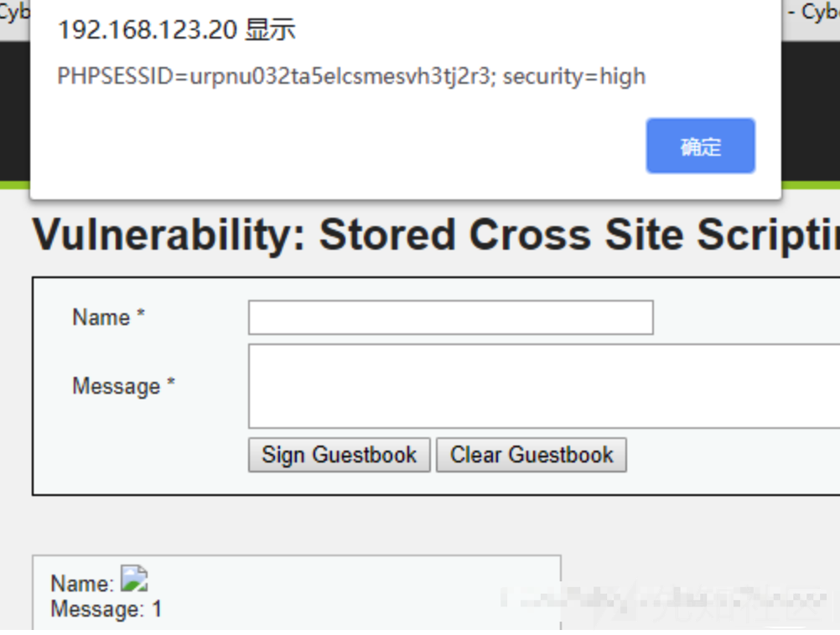
Task: Click the 确定 button in the alert
Action: point(700,147)
